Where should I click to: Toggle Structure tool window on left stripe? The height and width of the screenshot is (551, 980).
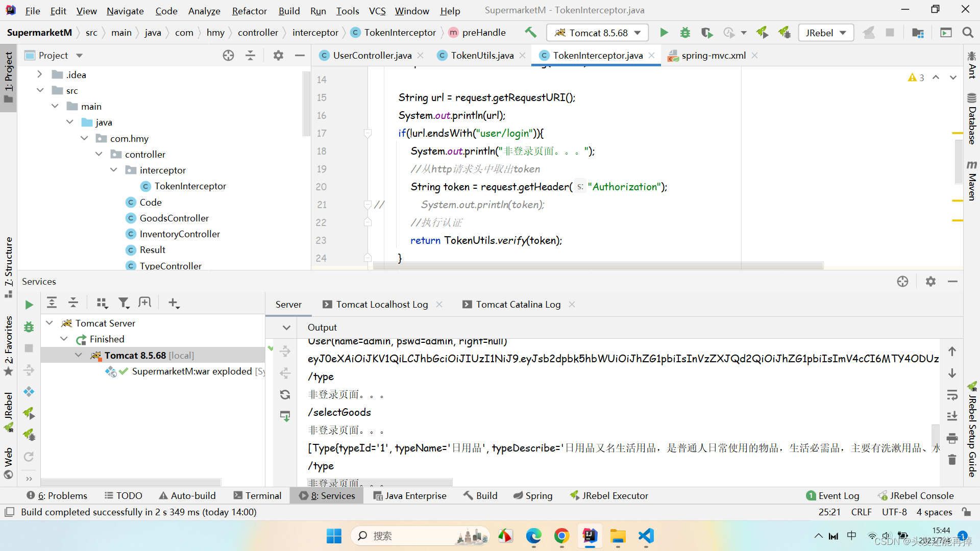(9, 267)
